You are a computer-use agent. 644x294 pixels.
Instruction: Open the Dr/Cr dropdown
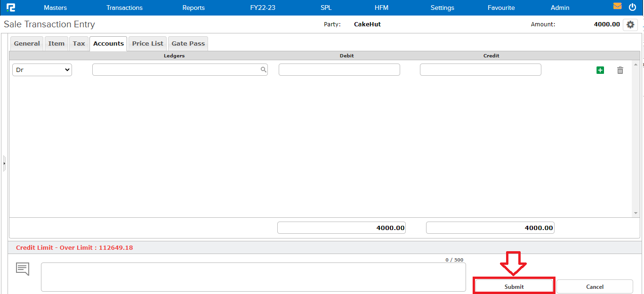click(x=42, y=69)
